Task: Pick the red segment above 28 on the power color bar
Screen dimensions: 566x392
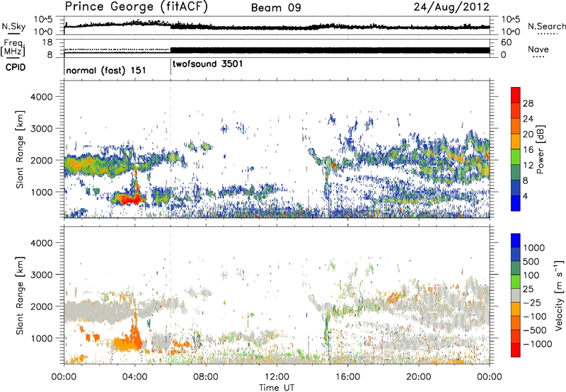Action: click(516, 96)
